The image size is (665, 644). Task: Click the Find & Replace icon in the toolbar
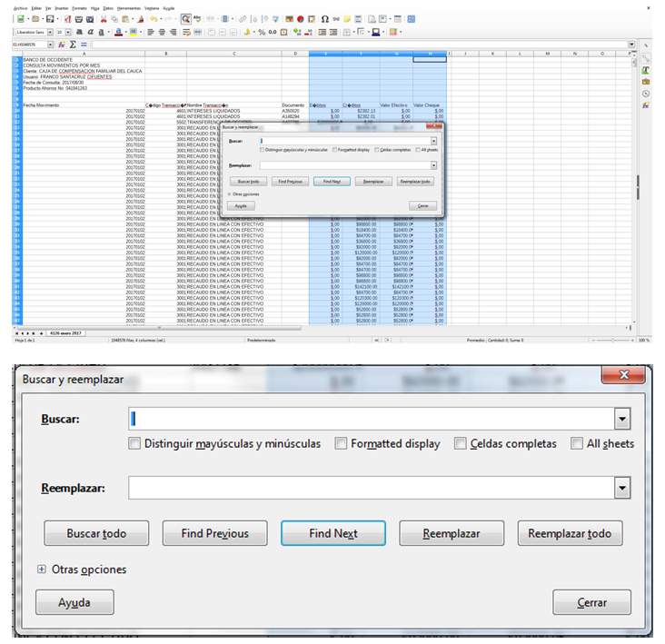[x=185, y=18]
